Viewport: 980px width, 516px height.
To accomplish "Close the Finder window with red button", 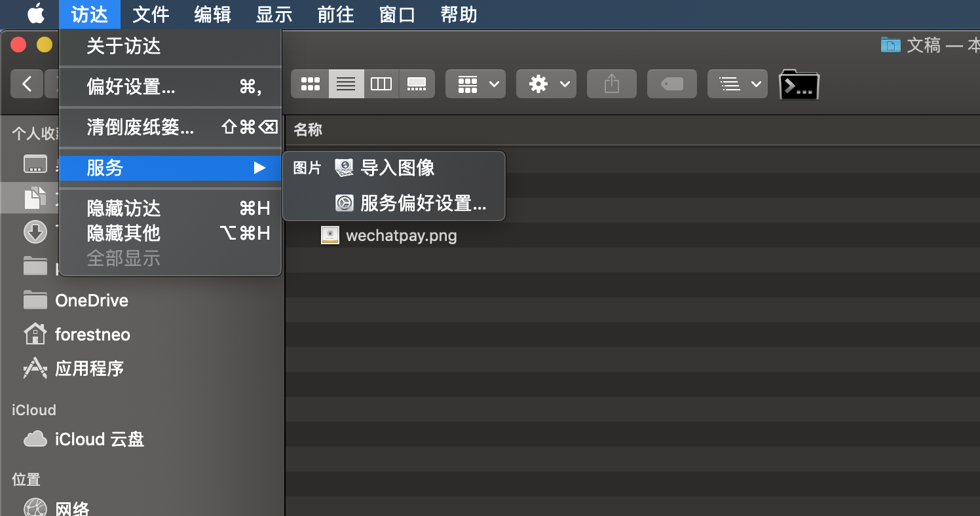I will (x=18, y=45).
